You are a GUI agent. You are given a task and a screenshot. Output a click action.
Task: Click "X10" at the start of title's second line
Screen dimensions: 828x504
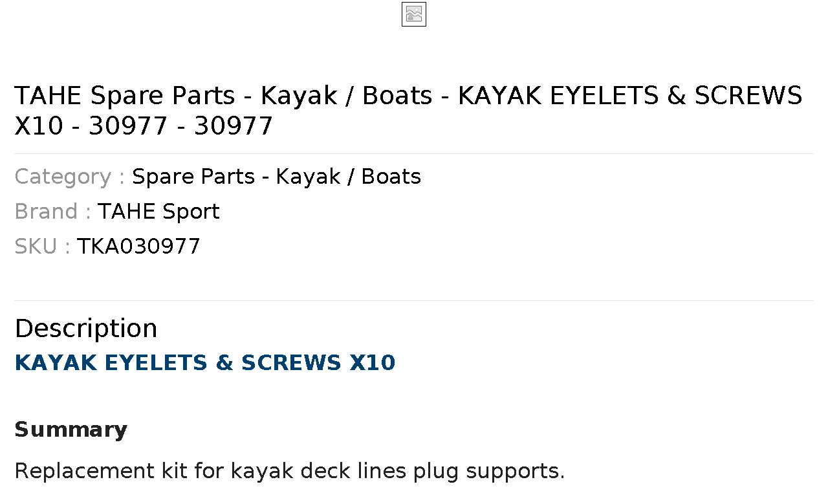(x=39, y=126)
